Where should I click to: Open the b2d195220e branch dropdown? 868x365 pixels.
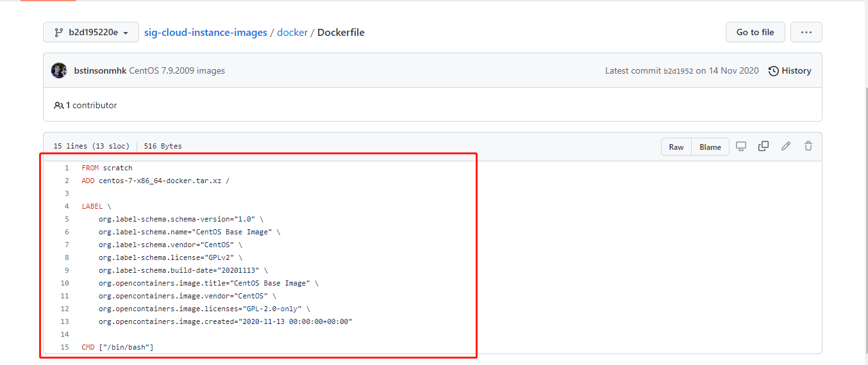91,32
